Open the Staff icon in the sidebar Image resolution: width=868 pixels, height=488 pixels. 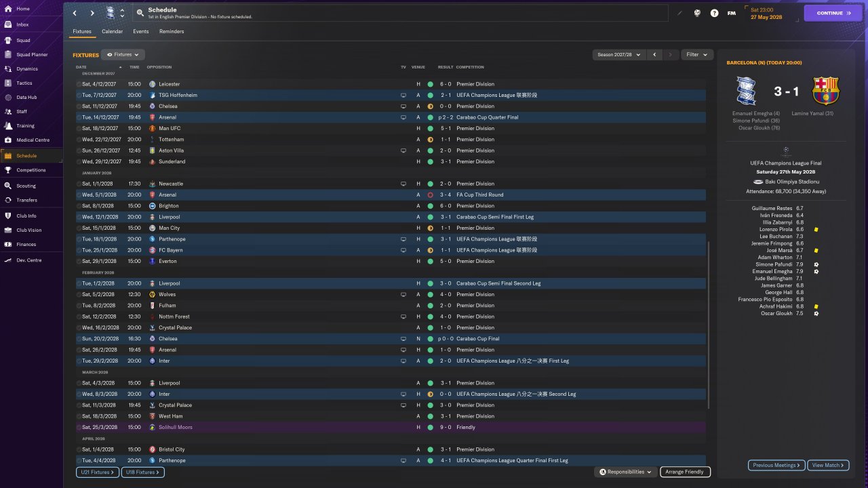[x=8, y=111]
